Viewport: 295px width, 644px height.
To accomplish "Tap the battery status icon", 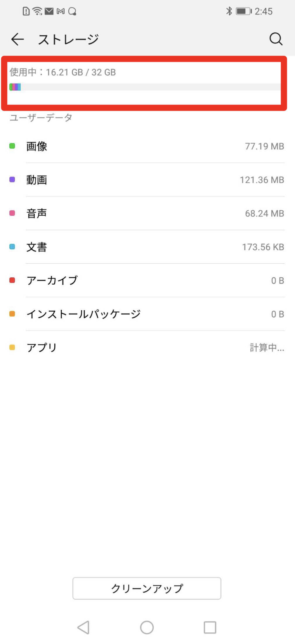I will click(244, 11).
